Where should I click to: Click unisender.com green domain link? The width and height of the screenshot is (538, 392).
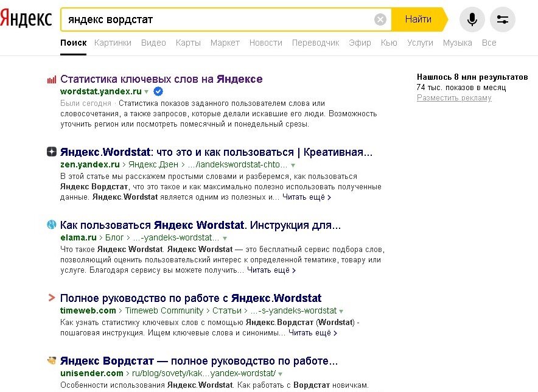[92, 373]
